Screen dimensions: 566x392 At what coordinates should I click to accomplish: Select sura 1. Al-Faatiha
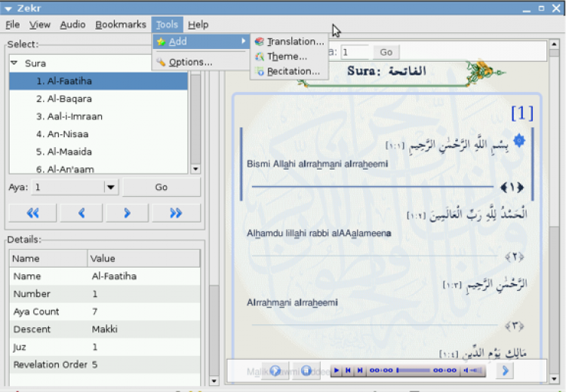pos(99,81)
